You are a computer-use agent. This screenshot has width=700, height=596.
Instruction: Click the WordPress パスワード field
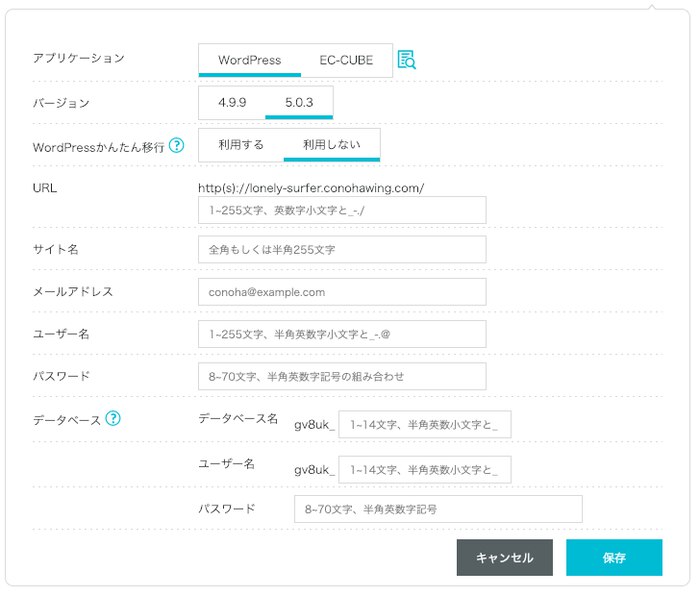tap(342, 376)
